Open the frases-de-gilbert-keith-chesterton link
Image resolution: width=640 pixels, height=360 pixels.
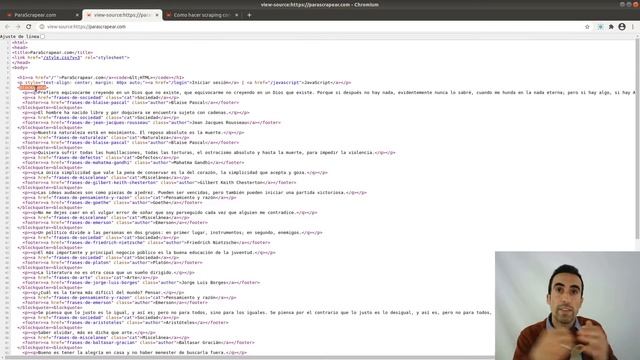pyautogui.click(x=111, y=182)
